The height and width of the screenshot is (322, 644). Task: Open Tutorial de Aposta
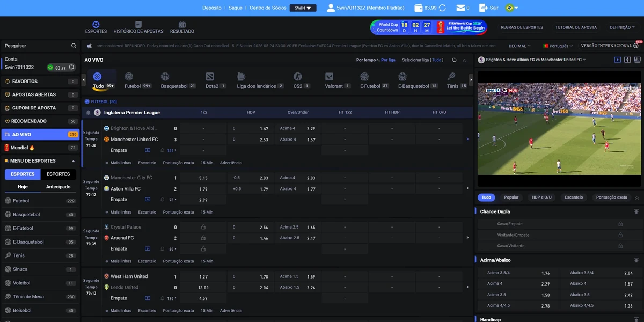576,27
